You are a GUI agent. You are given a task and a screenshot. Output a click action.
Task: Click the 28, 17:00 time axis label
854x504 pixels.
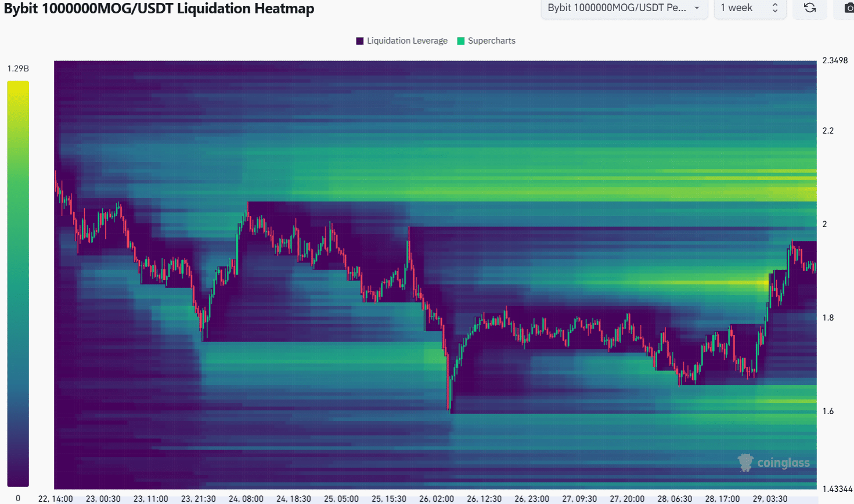pyautogui.click(x=722, y=499)
